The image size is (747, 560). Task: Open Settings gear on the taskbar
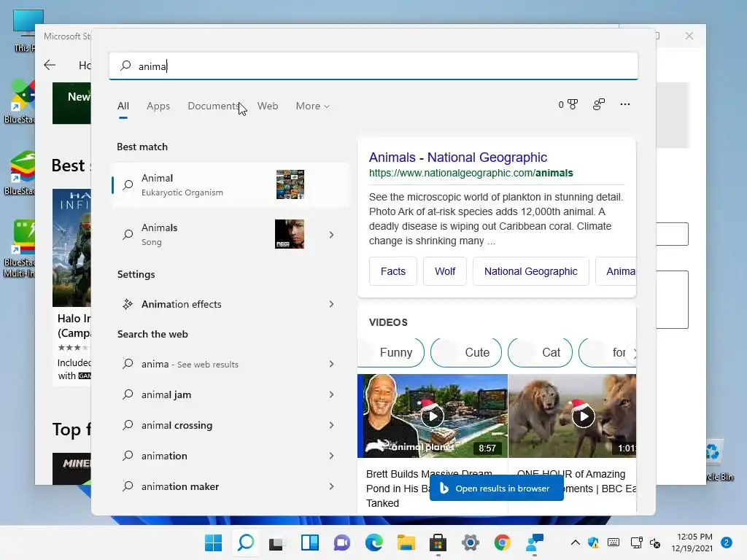pos(471,542)
